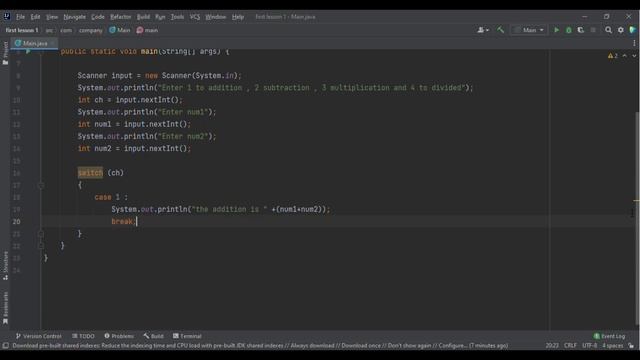Run the Main configuration with green play icon
This screenshot has height=360, width=640.
tap(556, 30)
